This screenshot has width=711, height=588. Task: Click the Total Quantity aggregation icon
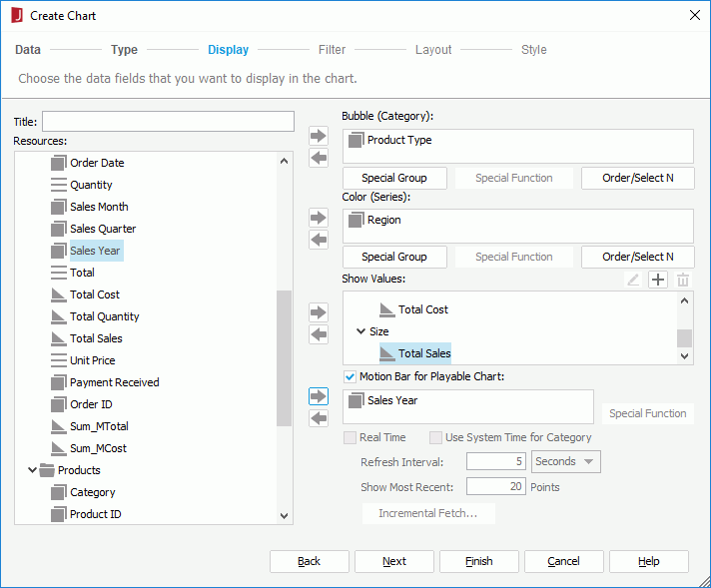(59, 316)
